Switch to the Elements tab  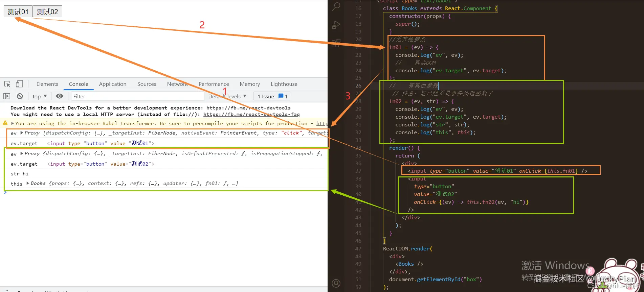click(47, 84)
